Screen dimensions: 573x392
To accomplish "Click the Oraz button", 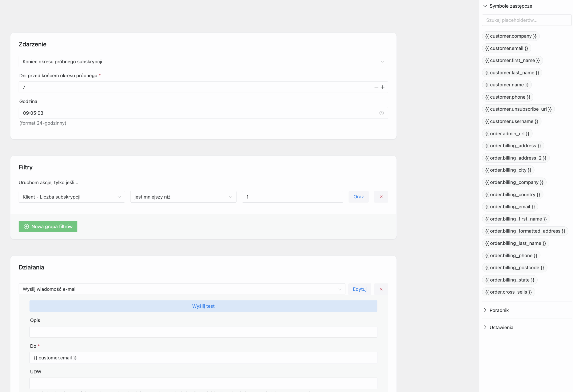I will (x=358, y=197).
